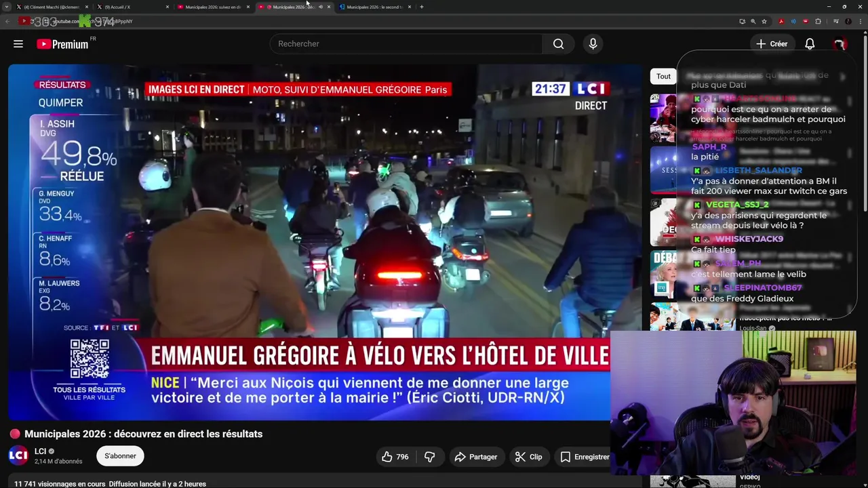Image resolution: width=868 pixels, height=488 pixels.
Task: Click the '11 741 visionnages en cours' text
Action: pyautogui.click(x=60, y=484)
